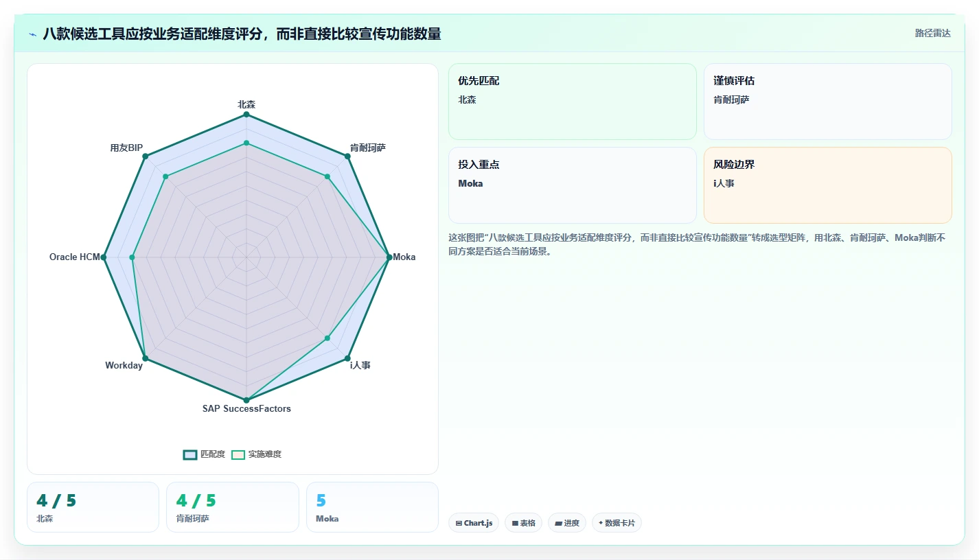The width and height of the screenshot is (979, 560).
Task: Click the 实施难度 legend label
Action: tap(265, 454)
